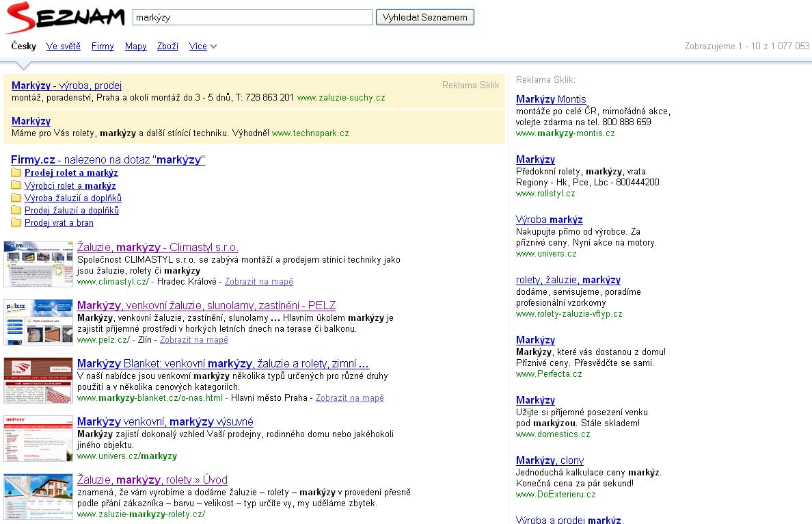Viewport: 812px width, 524px height.
Task: Focus the search field containing markýzy
Action: (252, 17)
